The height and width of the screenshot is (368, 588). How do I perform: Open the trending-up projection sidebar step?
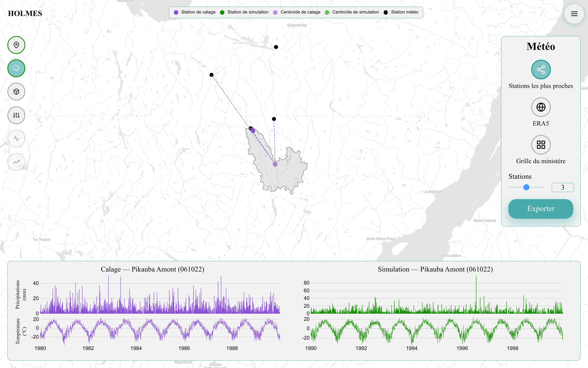point(16,162)
